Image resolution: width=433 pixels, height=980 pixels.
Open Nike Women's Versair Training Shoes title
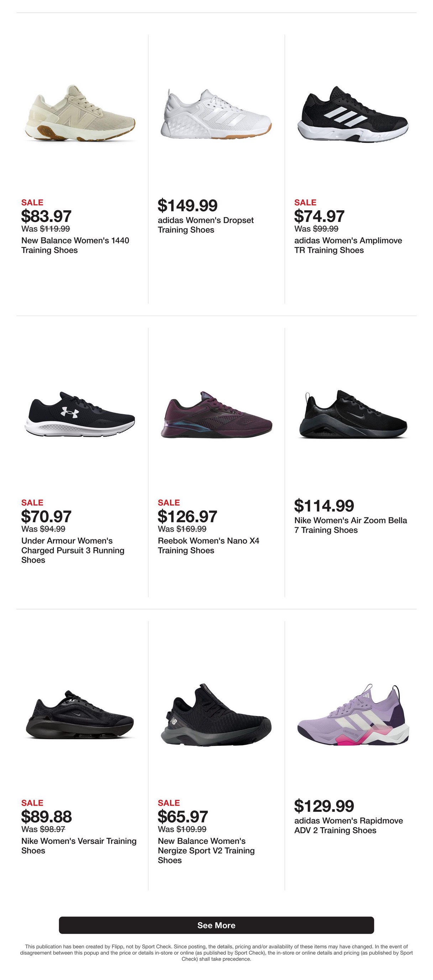coord(79,845)
